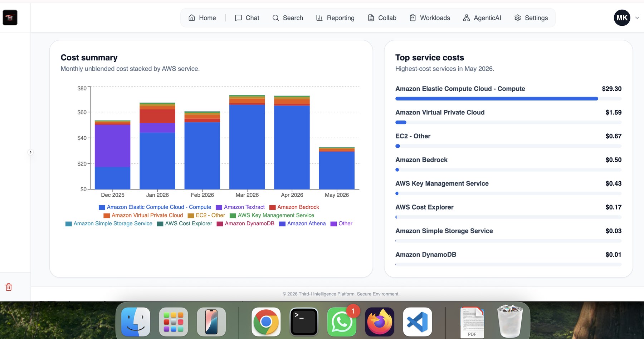Open the Trash in the Dock

[x=510, y=321]
